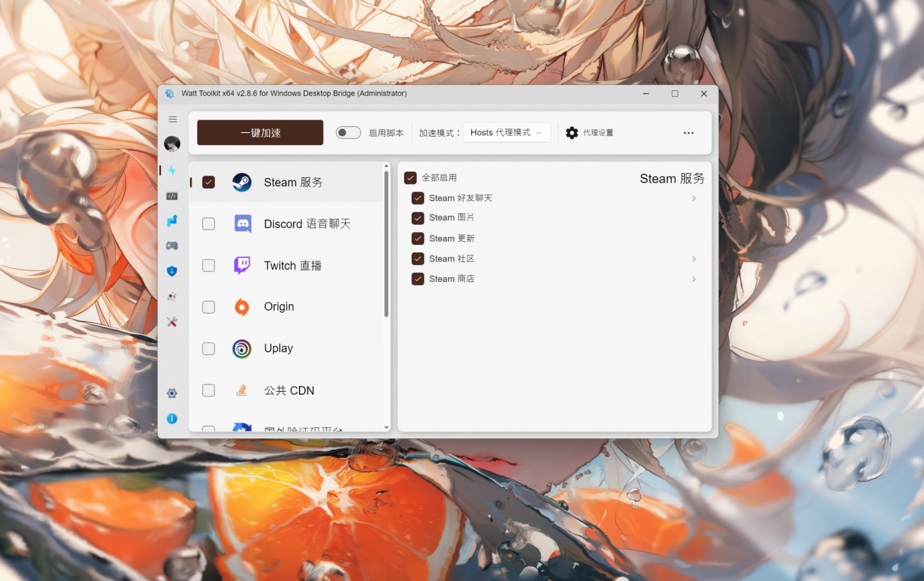Open the three-dots more options menu
Viewport: 924px width, 581px height.
click(x=689, y=133)
